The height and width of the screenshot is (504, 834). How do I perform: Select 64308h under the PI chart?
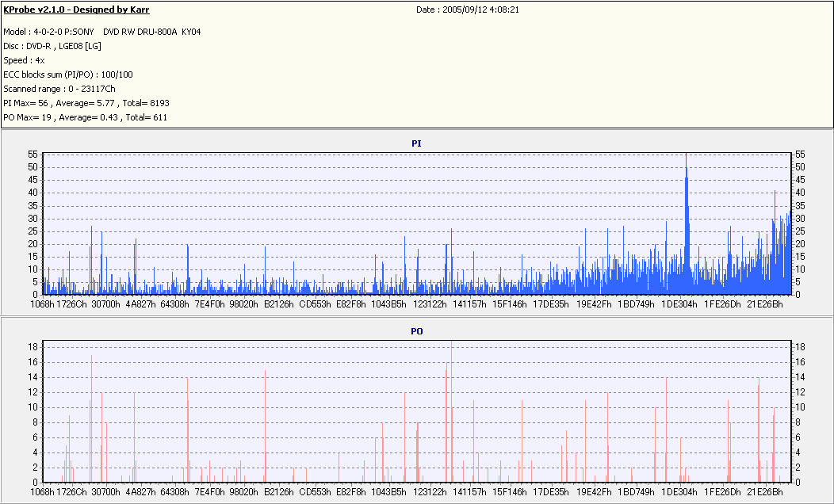click(174, 304)
